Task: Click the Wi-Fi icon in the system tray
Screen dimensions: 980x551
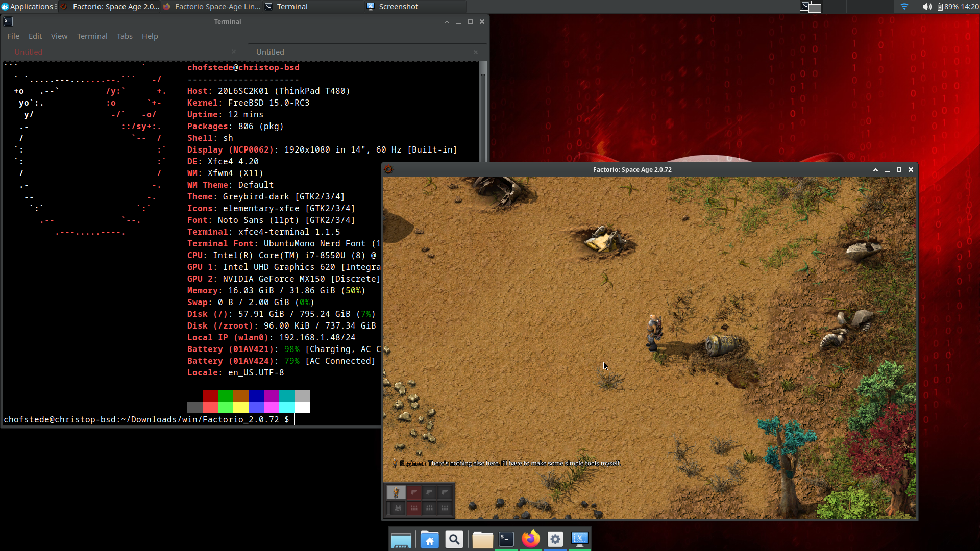Action: click(904, 7)
